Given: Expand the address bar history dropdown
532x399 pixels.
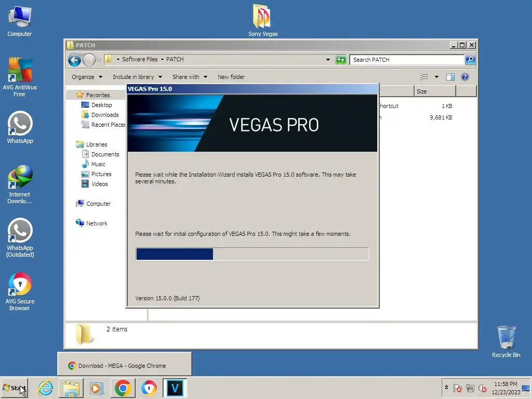Looking at the screenshot, I should [x=328, y=60].
